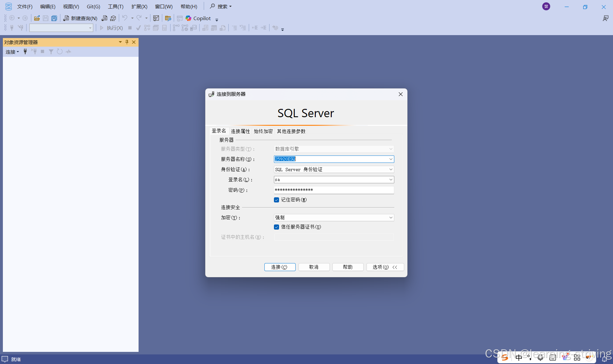Image resolution: width=613 pixels, height=364 pixels.
Task: Open the Git(G) menu
Action: click(93, 6)
